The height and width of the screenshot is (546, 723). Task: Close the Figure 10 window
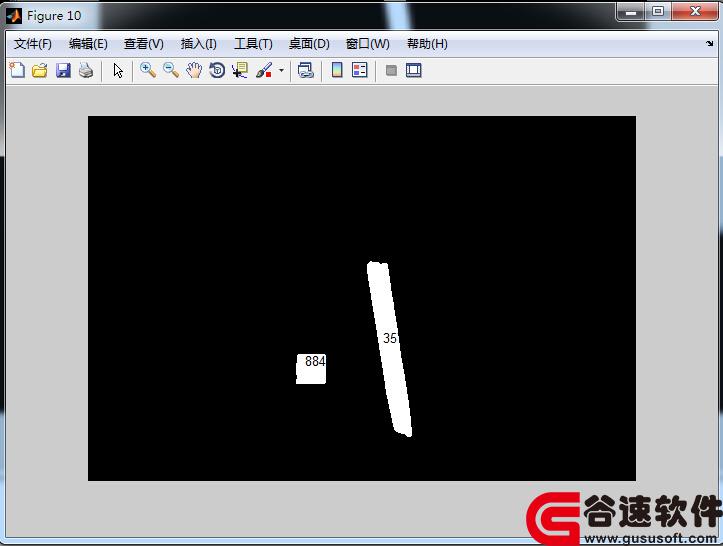click(695, 12)
